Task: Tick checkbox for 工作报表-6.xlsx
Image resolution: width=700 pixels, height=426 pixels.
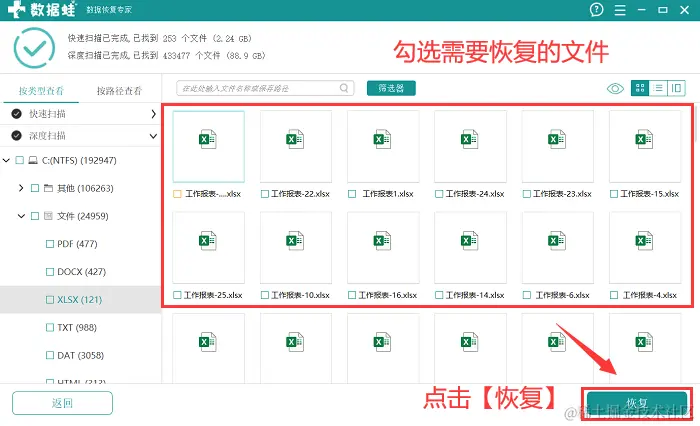Action: tap(526, 295)
